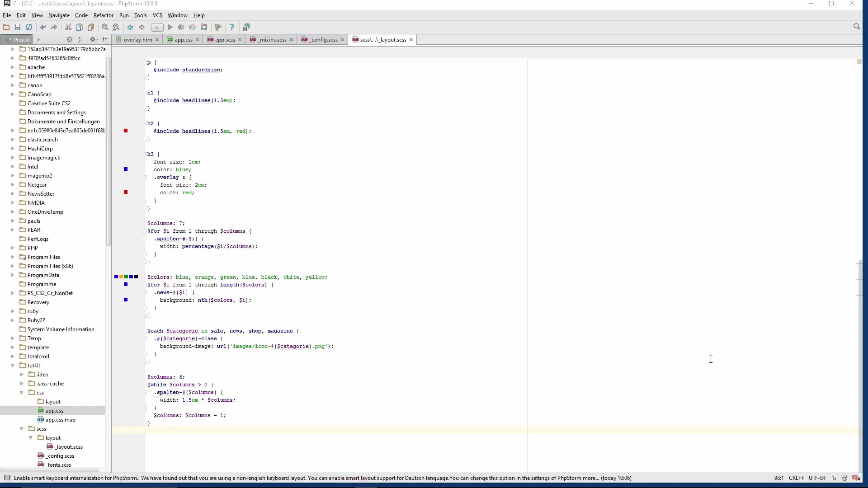Click the Save All toolbar icon
The height and width of the screenshot is (488, 868).
point(18,27)
